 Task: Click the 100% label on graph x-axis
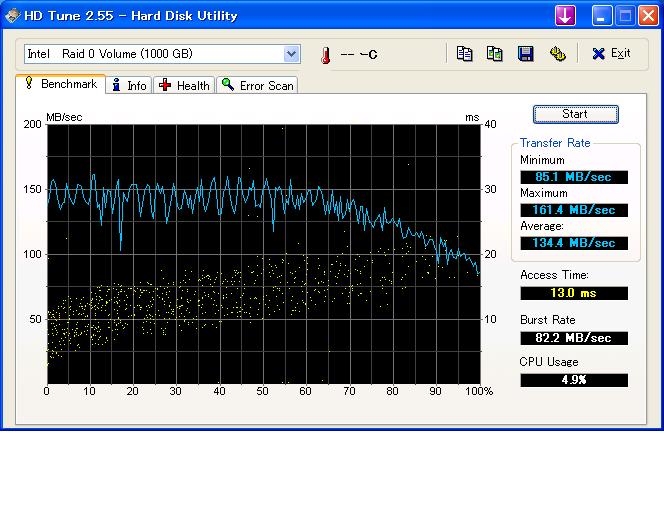coord(479,391)
